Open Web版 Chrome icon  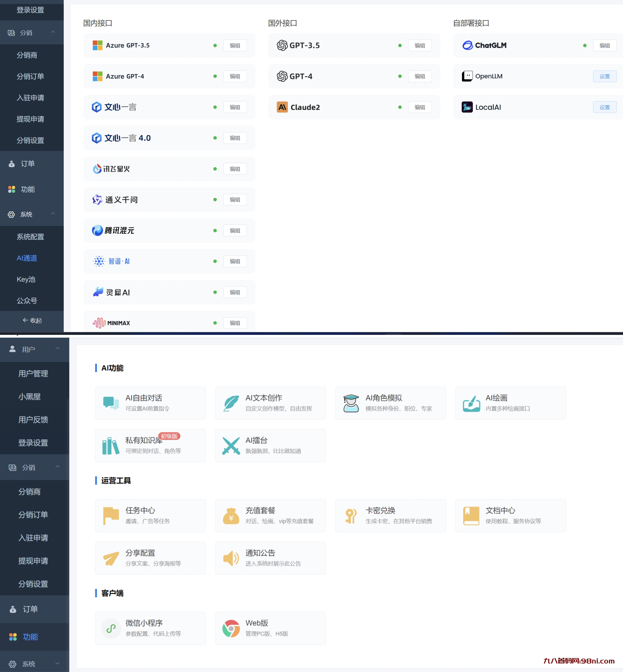(x=231, y=629)
